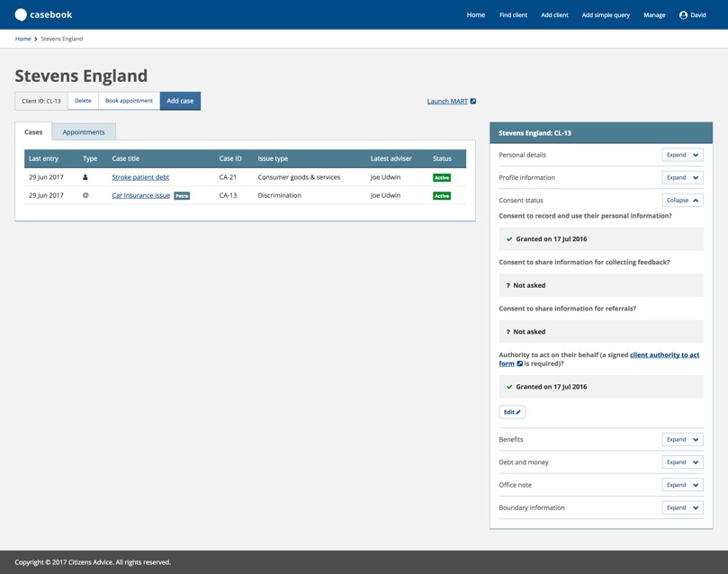Expand the Office note section
728x574 pixels.
pos(682,485)
